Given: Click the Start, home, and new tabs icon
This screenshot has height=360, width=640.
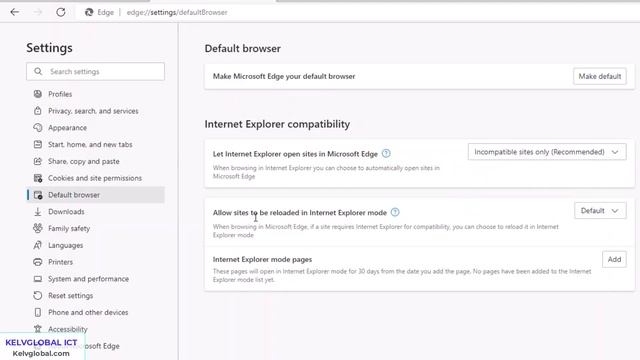Looking at the screenshot, I should click(38, 144).
